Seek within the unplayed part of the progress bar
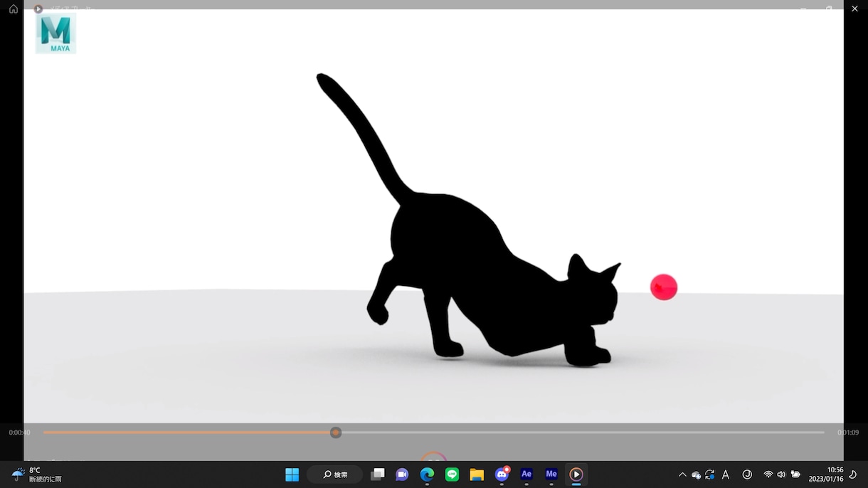868x488 pixels. [x=582, y=433]
